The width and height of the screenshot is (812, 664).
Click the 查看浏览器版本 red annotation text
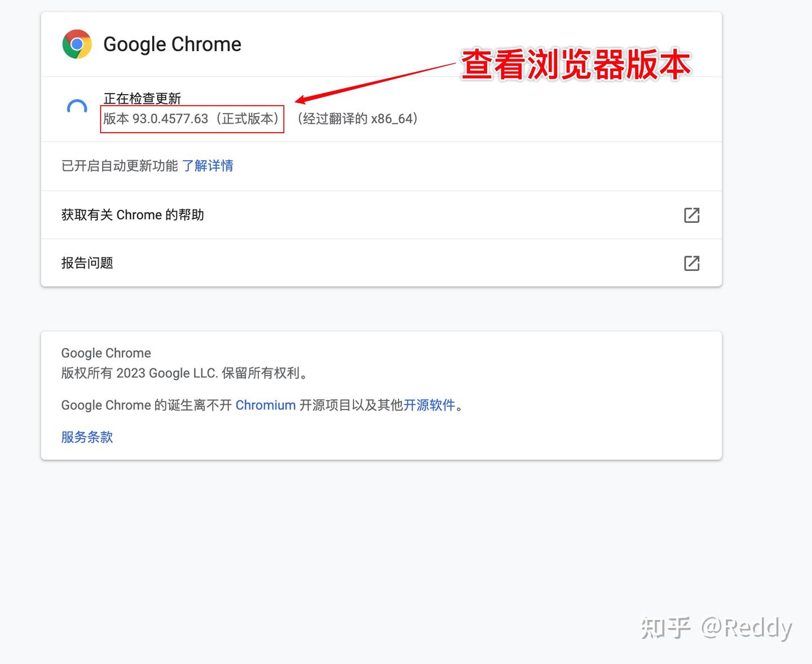575,65
